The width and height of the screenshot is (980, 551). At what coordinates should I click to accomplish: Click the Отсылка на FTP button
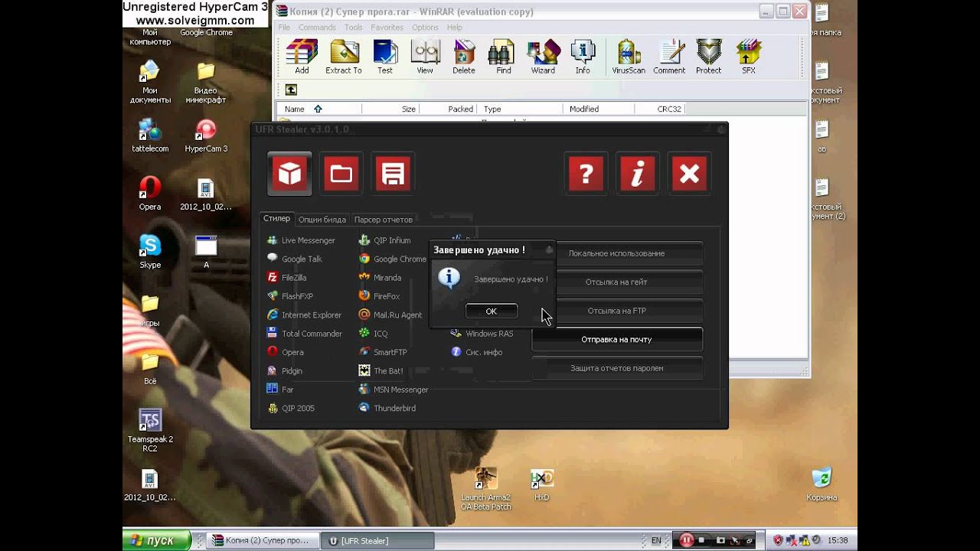[x=616, y=311]
